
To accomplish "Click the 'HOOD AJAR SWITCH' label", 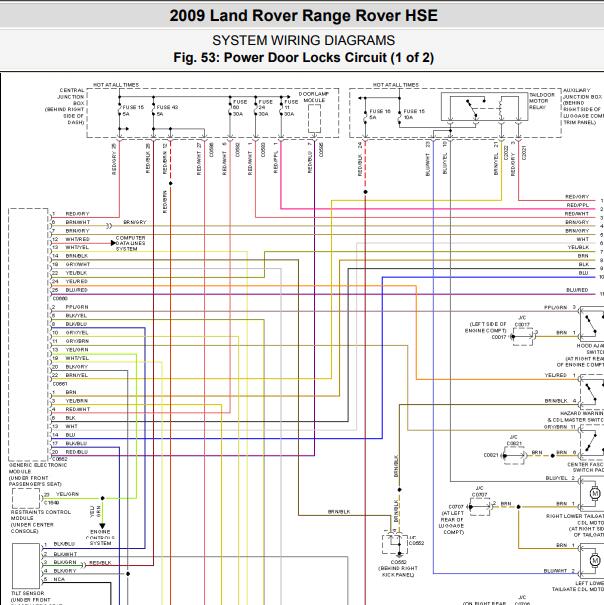I will pos(590,349).
